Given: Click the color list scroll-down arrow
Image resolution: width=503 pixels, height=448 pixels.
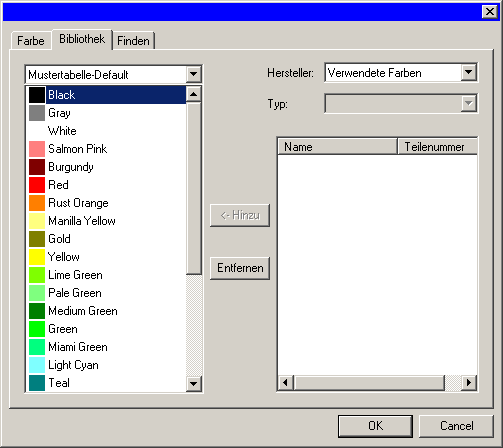Looking at the screenshot, I should pos(193,384).
